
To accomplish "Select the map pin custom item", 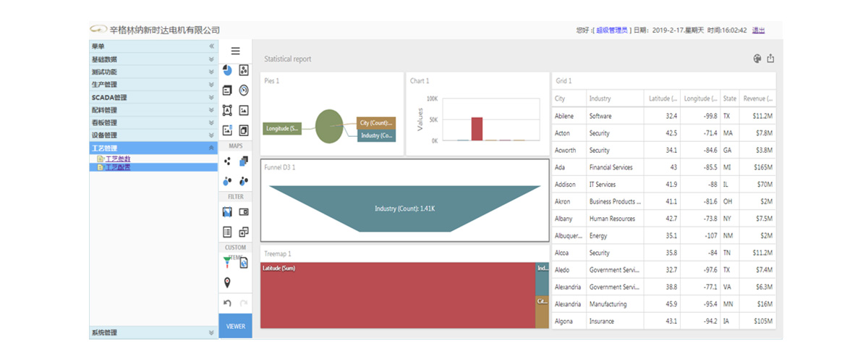I will coord(227,282).
